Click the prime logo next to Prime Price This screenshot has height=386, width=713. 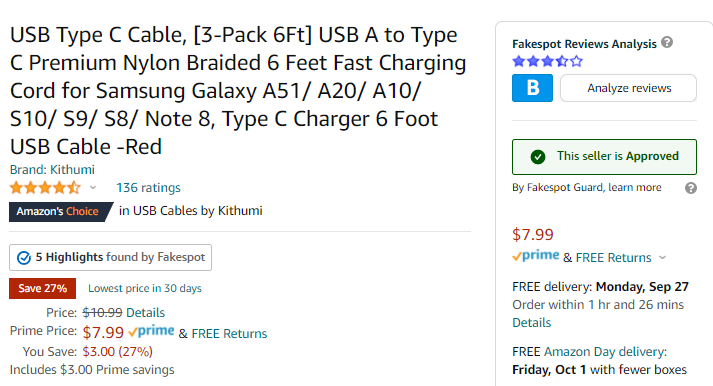click(x=151, y=331)
